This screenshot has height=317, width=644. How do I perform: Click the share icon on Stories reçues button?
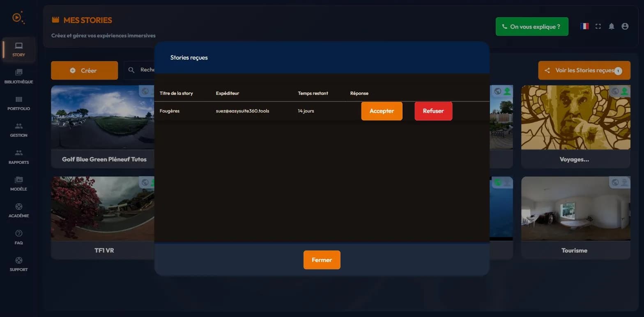point(547,71)
